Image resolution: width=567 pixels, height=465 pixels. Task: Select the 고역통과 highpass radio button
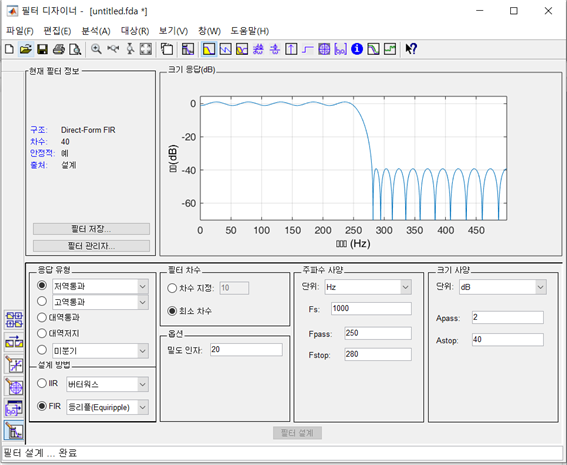pos(42,301)
